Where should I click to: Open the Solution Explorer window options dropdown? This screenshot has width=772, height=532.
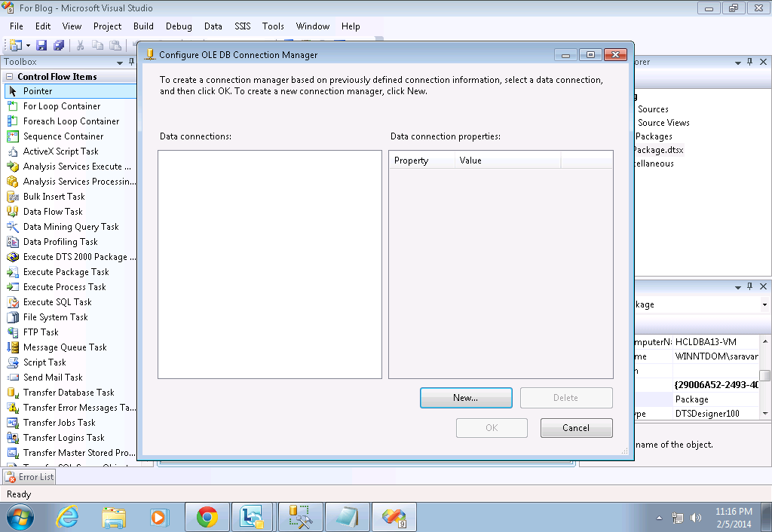click(737, 62)
